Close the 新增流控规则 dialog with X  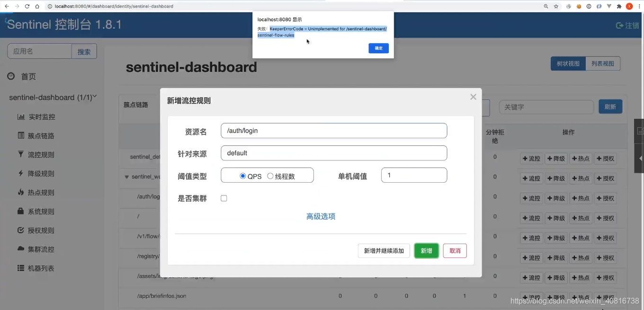[x=473, y=97]
